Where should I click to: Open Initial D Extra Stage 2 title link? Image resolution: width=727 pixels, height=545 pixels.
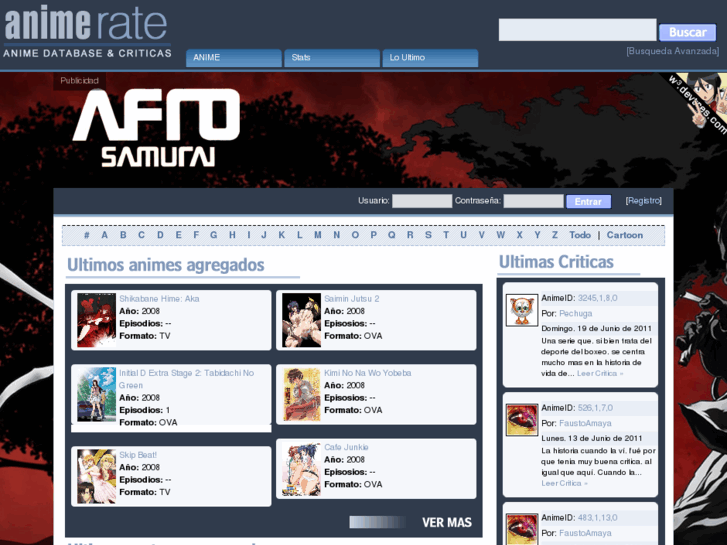click(x=186, y=379)
